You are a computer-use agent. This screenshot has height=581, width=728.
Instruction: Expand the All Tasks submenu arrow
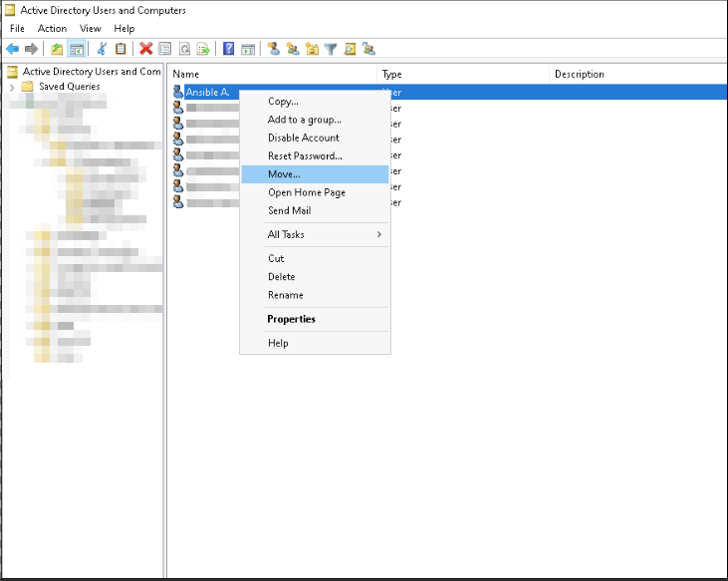378,234
